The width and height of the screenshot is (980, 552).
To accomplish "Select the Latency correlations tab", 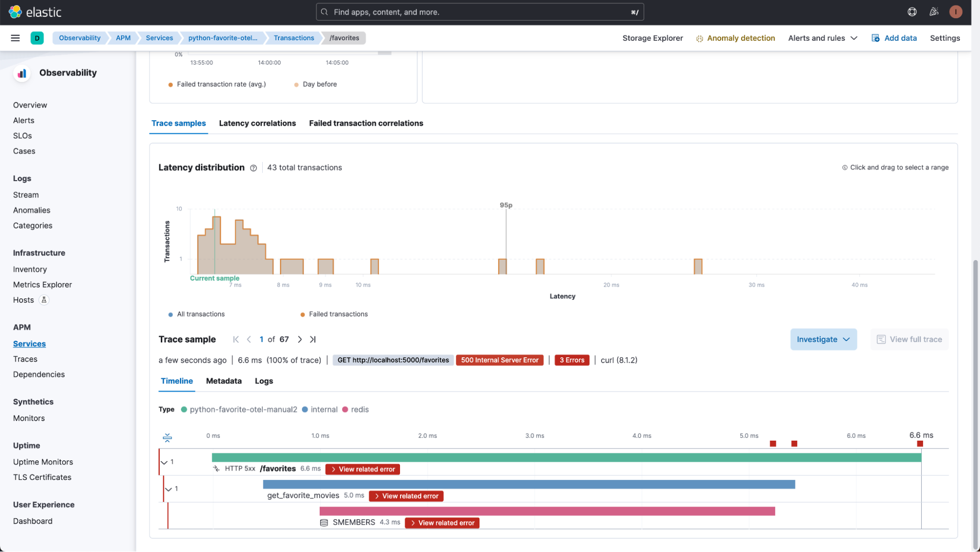I will pyautogui.click(x=257, y=123).
